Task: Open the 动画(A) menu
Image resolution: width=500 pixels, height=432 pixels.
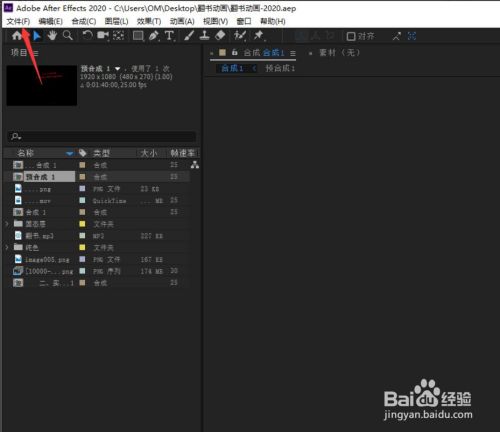Action: [182, 21]
